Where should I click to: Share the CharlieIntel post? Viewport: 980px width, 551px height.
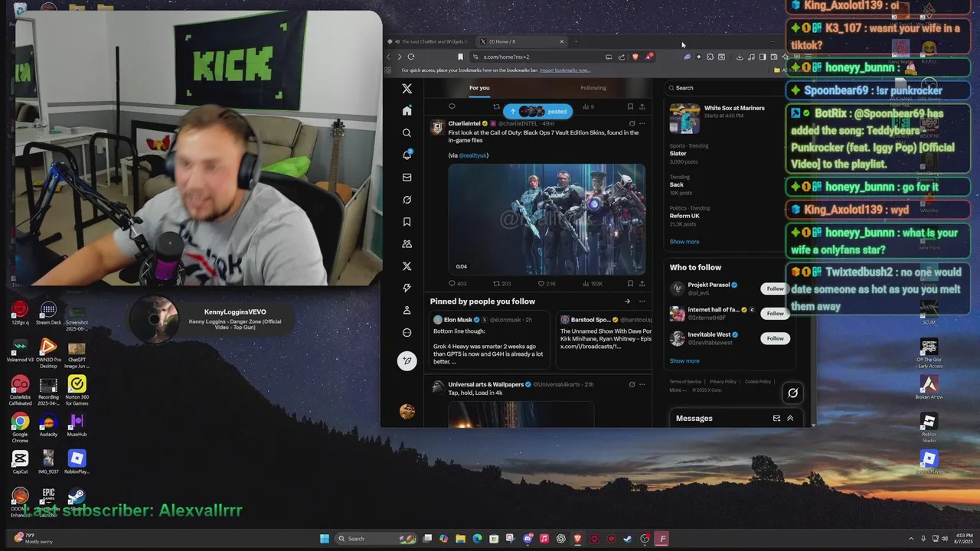642,283
